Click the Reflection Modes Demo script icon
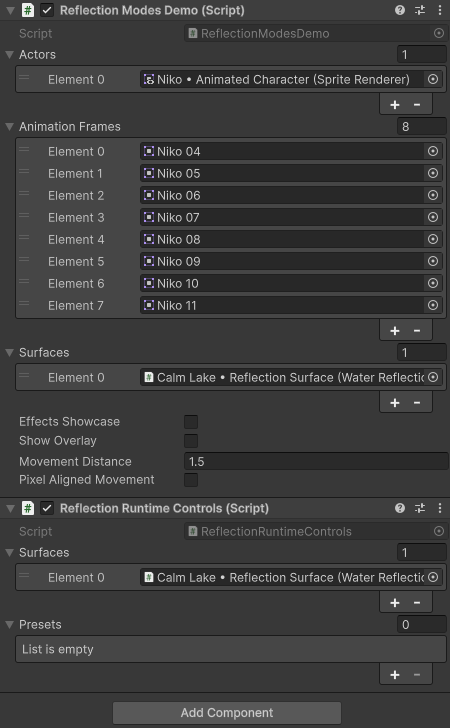Viewport: 450px width, 728px height. pos(28,10)
